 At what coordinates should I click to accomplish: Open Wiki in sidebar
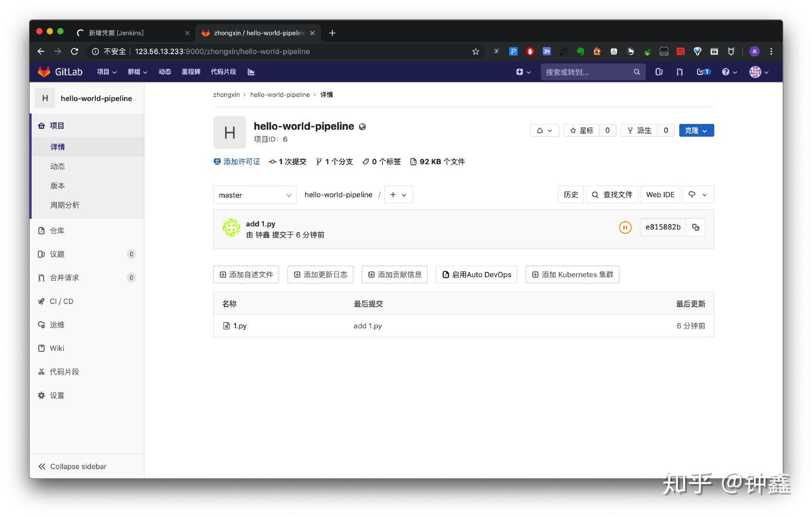[87, 348]
